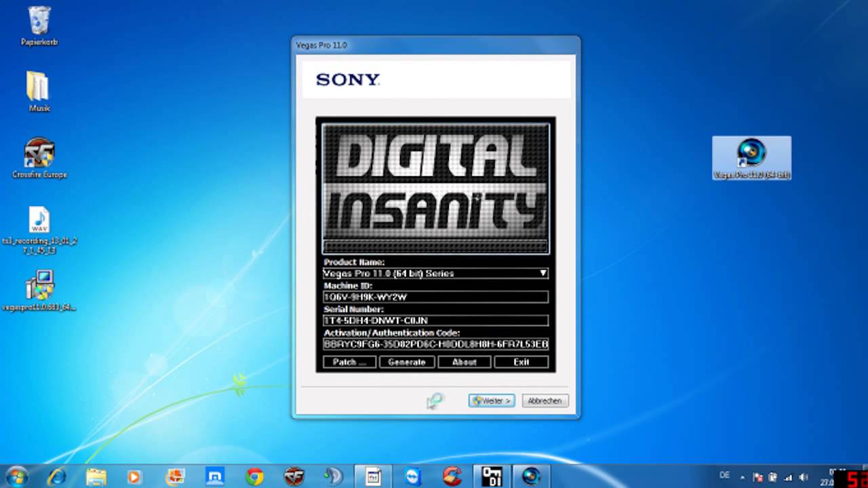This screenshot has width=868, height=488.
Task: Open the network tray icon
Action: click(x=789, y=477)
